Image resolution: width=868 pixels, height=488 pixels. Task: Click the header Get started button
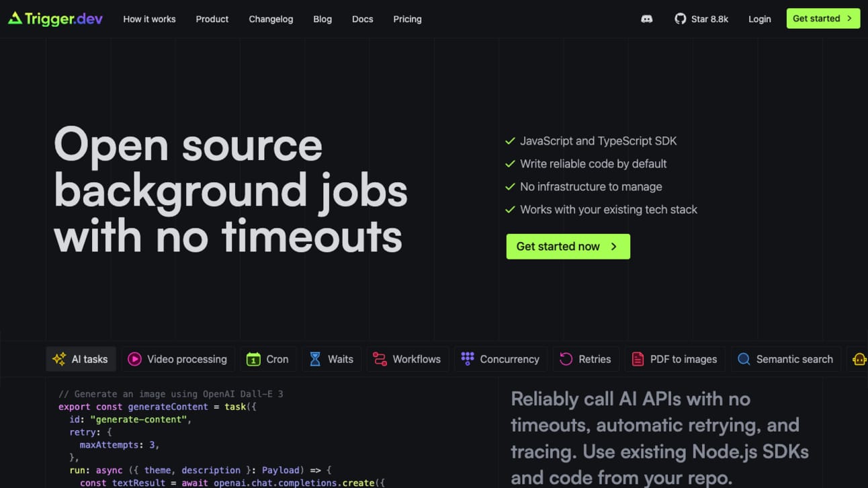pyautogui.click(x=823, y=19)
